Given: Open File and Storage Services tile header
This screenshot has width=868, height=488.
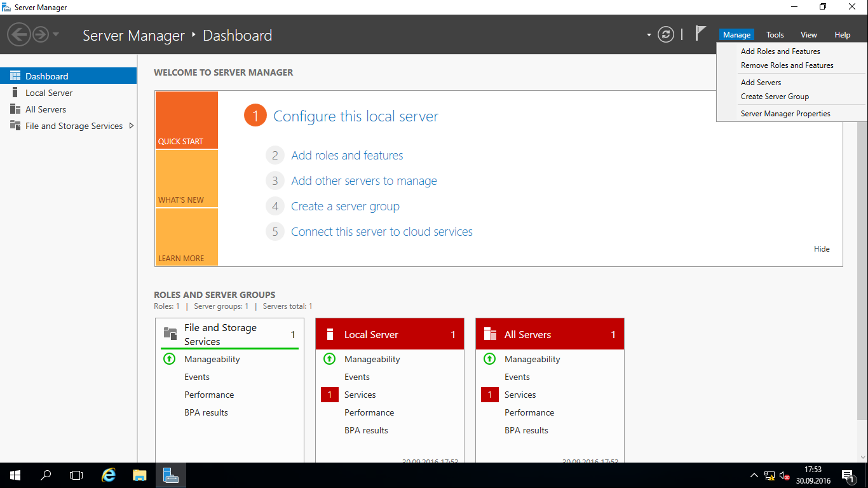Looking at the screenshot, I should click(229, 334).
